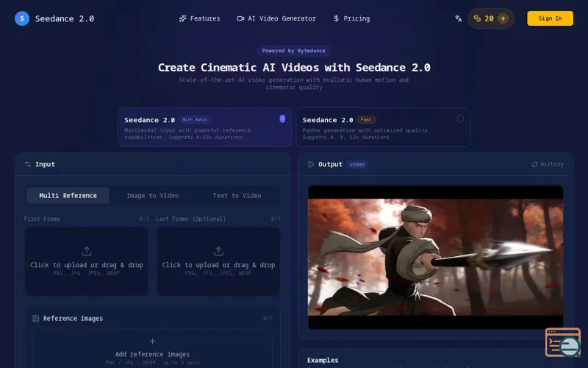Viewport: 588px width, 368px height.
Task: Click the 'With Audio' badge
Action: (195, 120)
